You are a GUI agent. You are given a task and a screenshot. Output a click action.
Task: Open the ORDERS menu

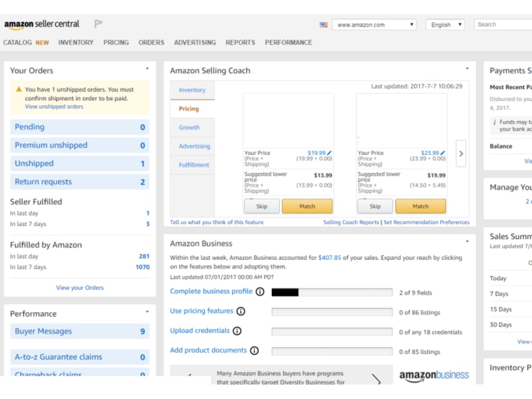(x=151, y=43)
